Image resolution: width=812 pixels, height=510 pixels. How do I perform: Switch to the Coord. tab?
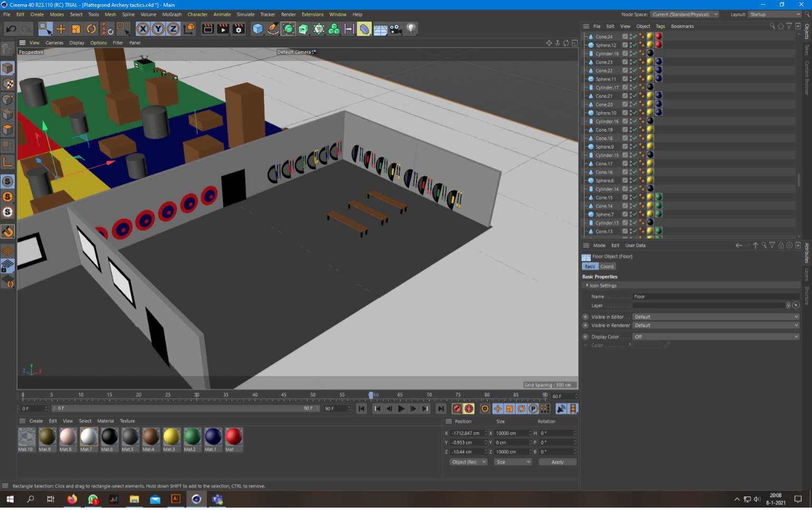[607, 267]
